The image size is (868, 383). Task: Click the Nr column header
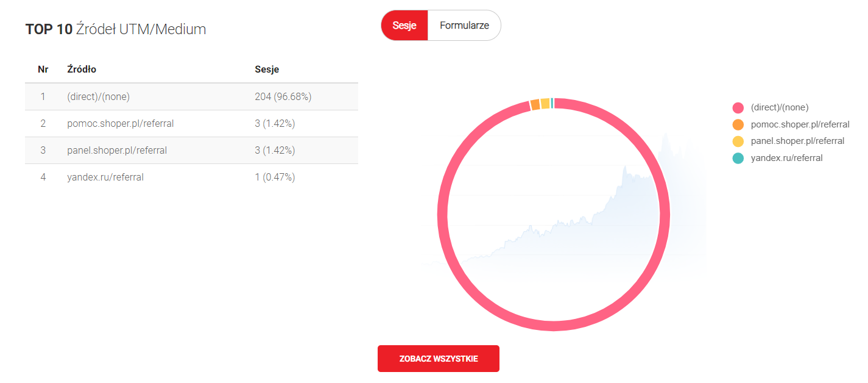(43, 70)
